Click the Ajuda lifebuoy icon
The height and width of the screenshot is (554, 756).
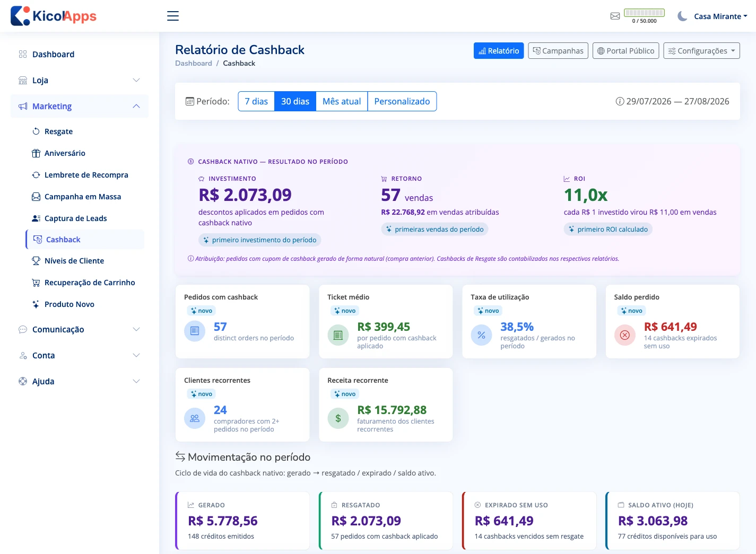pyautogui.click(x=23, y=381)
